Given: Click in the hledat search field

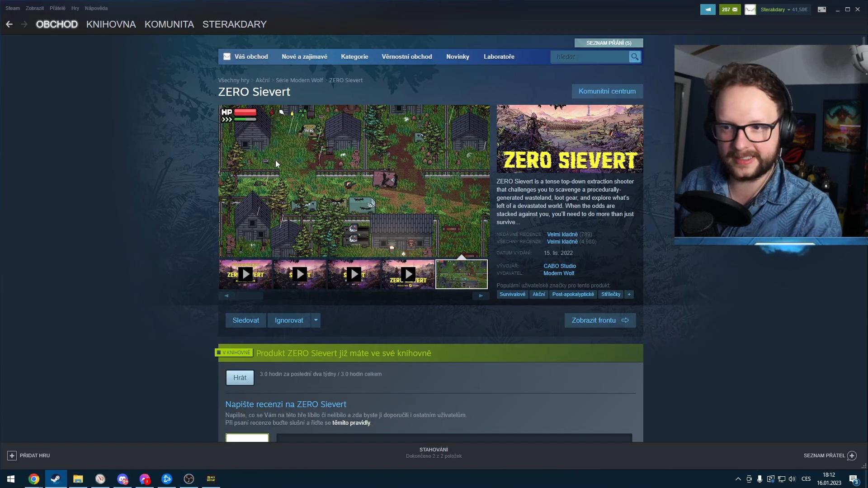Looking at the screenshot, I should tap(590, 57).
